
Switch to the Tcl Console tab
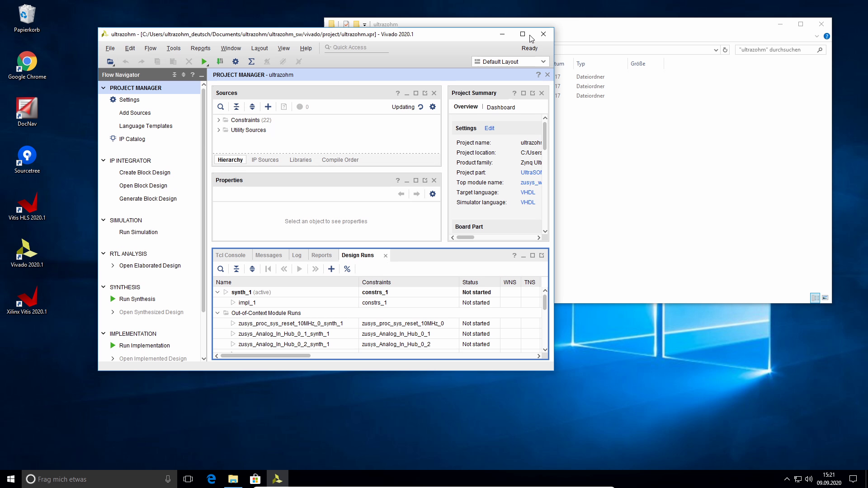[x=231, y=255]
